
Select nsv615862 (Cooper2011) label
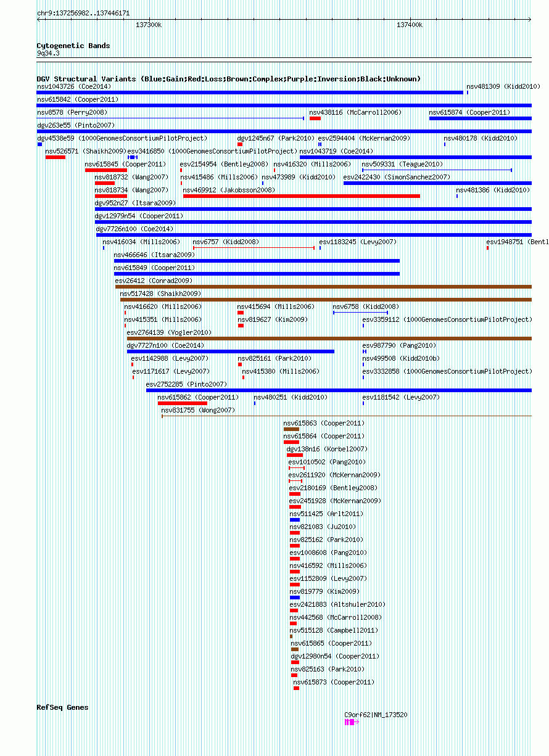point(198,398)
